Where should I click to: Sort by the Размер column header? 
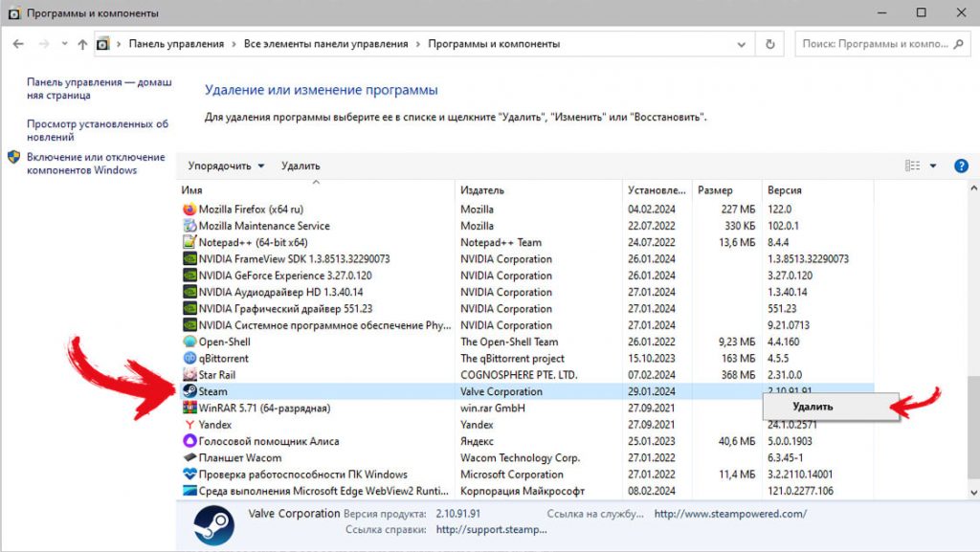point(726,189)
